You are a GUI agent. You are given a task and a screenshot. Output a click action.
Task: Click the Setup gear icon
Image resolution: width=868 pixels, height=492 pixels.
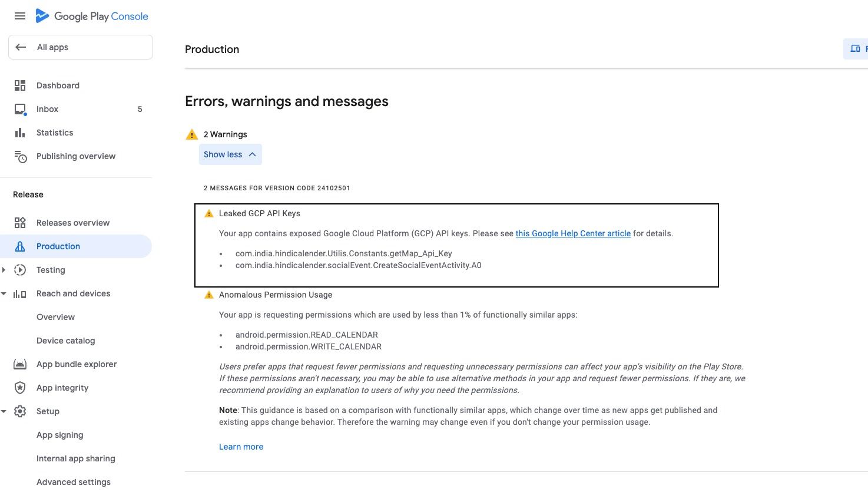[x=20, y=411]
